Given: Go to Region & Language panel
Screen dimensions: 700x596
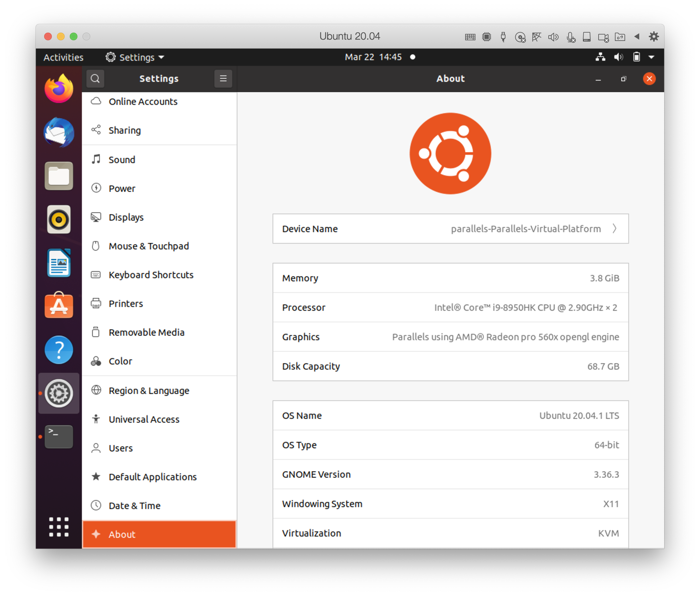Looking at the screenshot, I should (149, 390).
